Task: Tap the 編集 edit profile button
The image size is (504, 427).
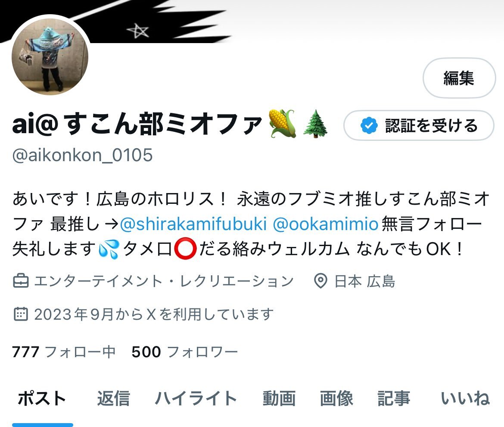Action: [x=459, y=78]
